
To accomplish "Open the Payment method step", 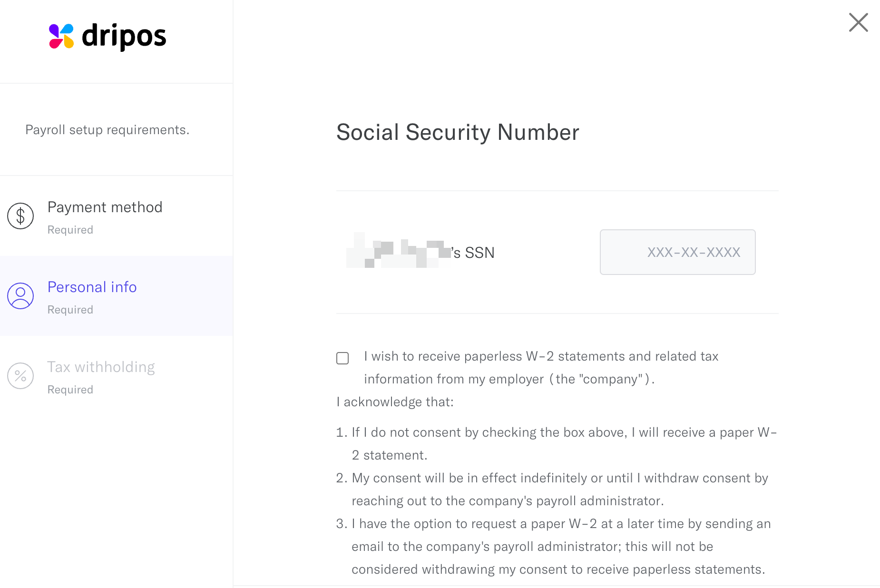I will [x=105, y=207].
